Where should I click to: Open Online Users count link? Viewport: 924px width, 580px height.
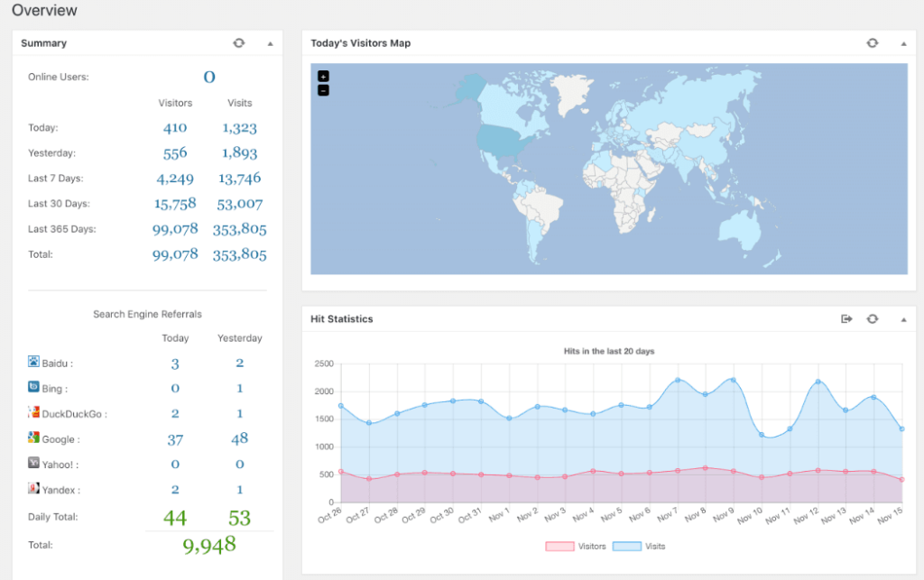209,78
